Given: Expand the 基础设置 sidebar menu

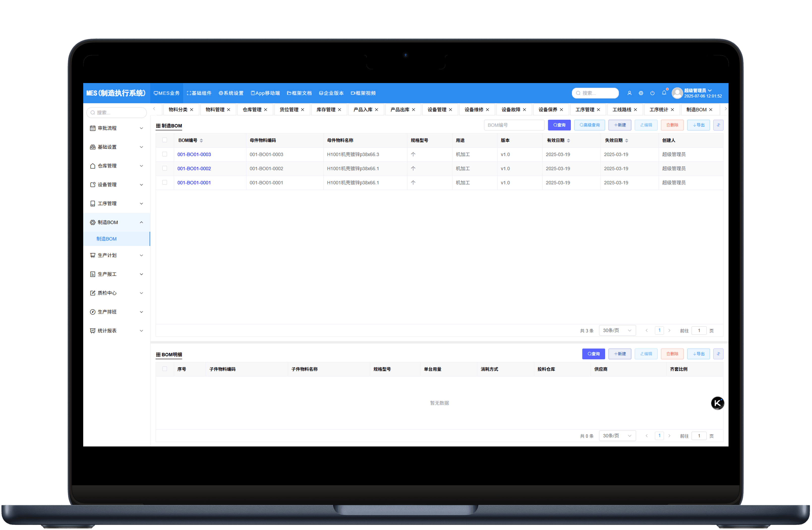Looking at the screenshot, I should (116, 147).
